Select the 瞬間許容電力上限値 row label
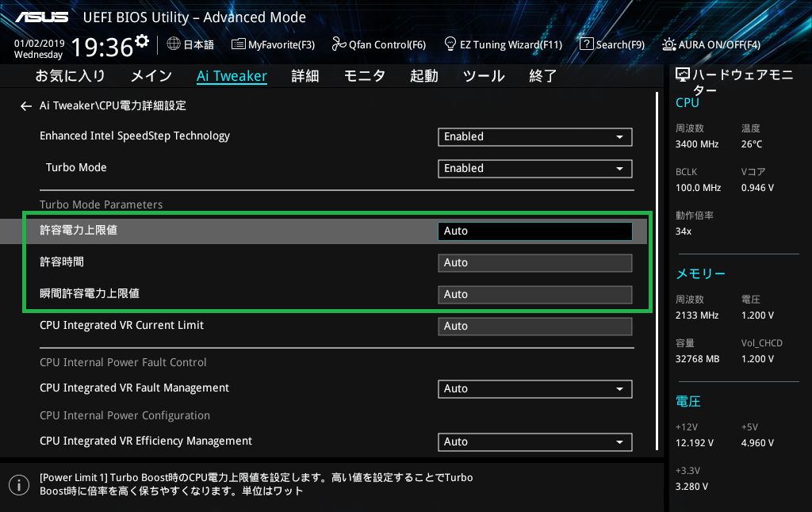Screen dimensions: 812x512 (90, 293)
